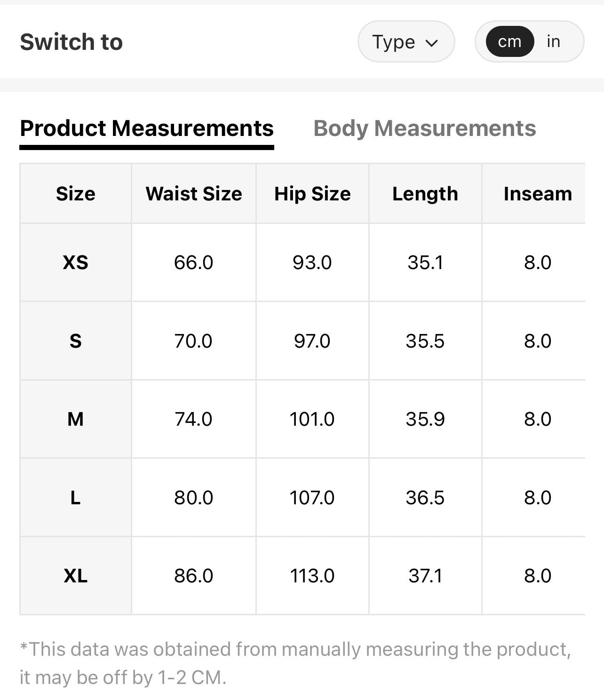Select the Product Measurements tab
604x700 pixels.
[147, 128]
